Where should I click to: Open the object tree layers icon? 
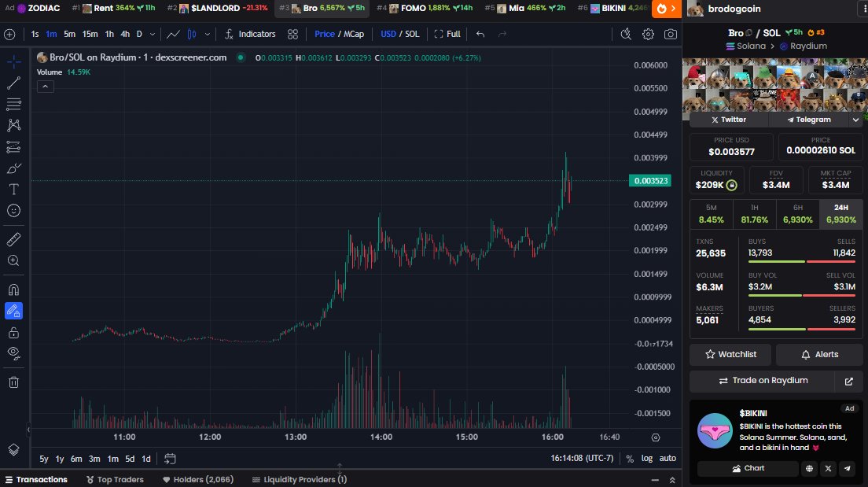tap(14, 449)
